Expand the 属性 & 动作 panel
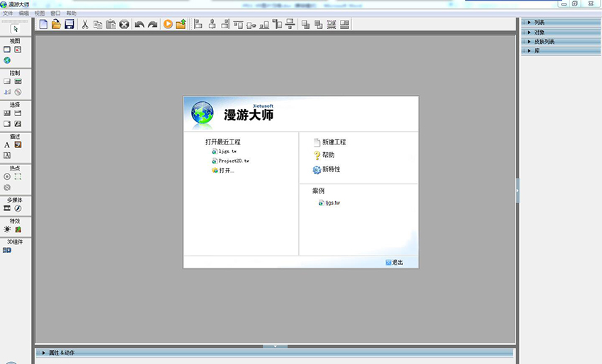Viewport: 602px width, 364px height. (61, 353)
